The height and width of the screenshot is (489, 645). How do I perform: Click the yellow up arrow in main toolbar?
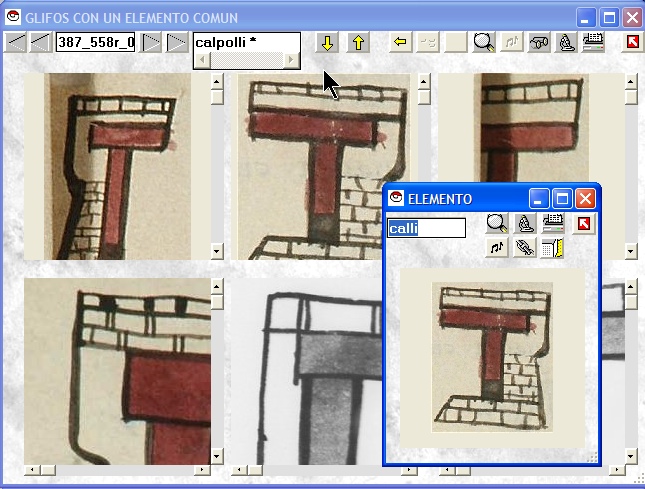click(357, 42)
